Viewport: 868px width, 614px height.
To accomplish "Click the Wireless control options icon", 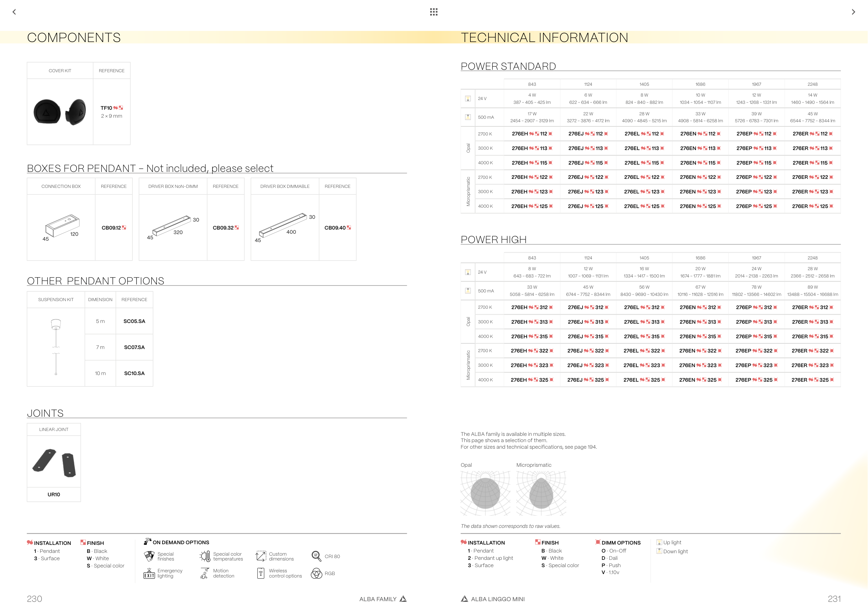I will (x=260, y=574).
